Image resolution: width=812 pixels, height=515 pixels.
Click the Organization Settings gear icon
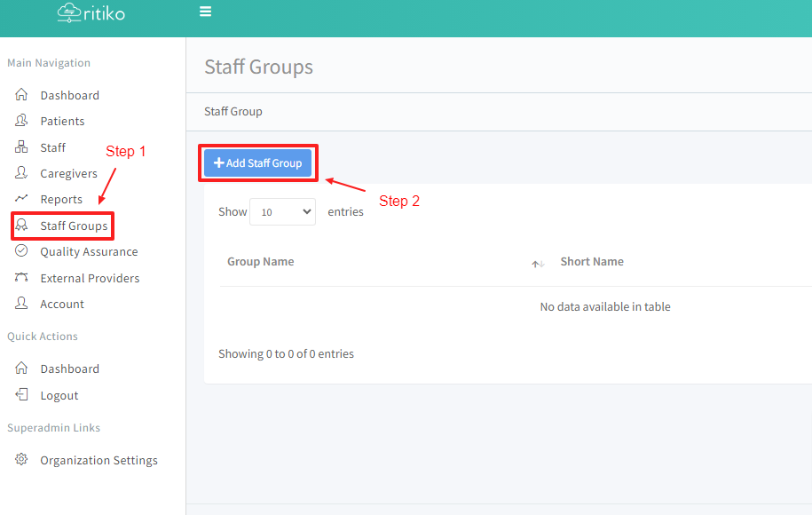(x=22, y=460)
